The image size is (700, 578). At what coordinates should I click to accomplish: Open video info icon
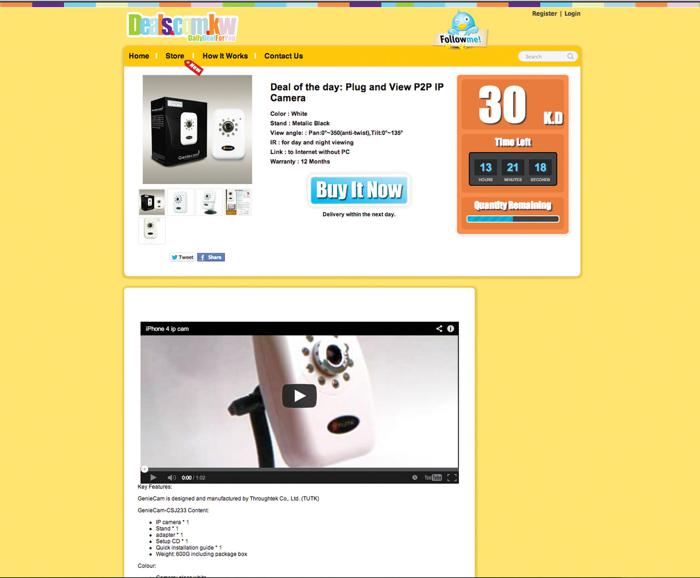[x=450, y=329]
